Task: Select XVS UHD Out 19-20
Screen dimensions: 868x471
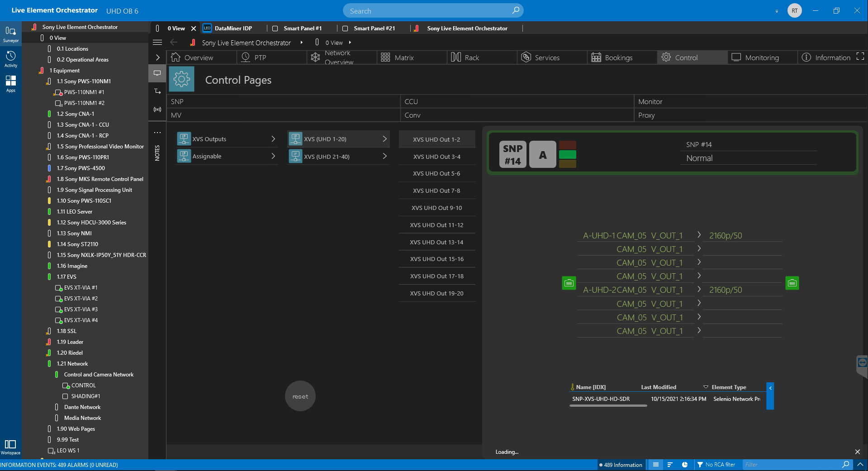Action: (x=437, y=293)
